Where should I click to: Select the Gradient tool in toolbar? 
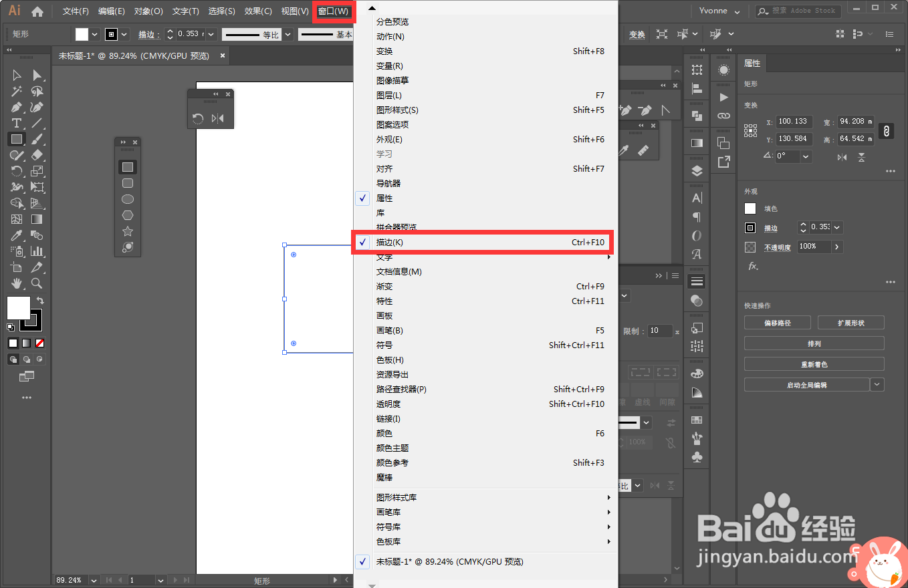(37, 219)
